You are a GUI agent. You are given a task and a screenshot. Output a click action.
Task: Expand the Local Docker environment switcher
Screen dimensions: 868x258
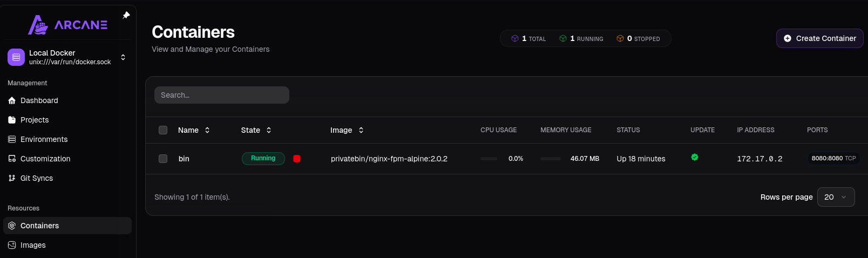[123, 57]
